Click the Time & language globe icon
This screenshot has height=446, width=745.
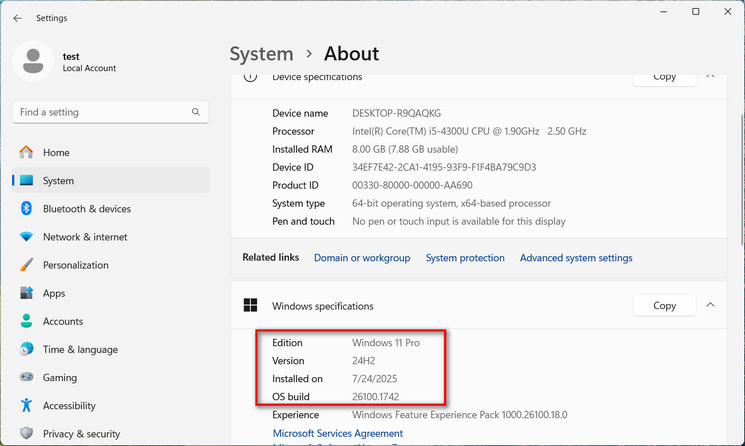point(26,349)
